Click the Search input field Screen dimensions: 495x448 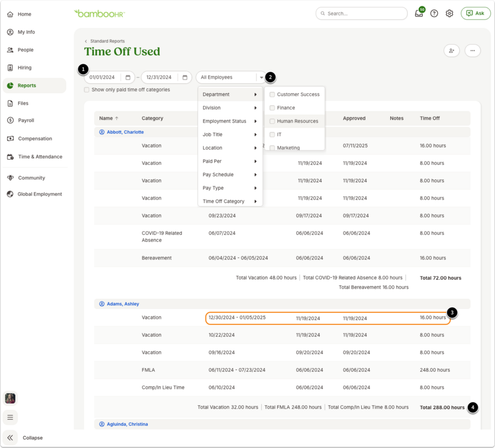point(361,13)
